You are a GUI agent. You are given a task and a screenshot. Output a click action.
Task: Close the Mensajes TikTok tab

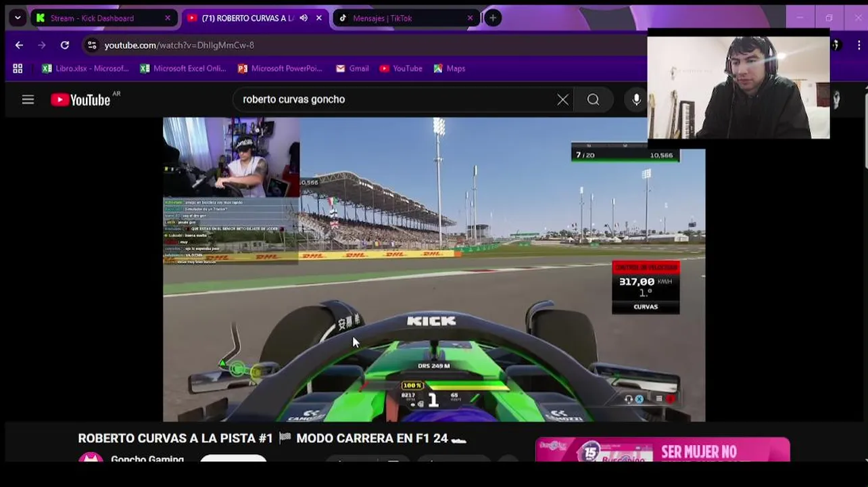pyautogui.click(x=470, y=18)
